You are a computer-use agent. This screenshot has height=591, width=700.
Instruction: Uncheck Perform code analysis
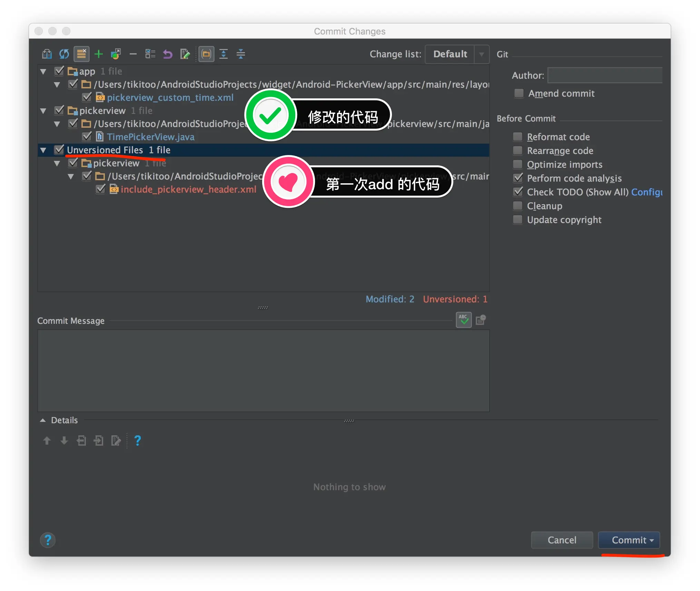pos(517,178)
